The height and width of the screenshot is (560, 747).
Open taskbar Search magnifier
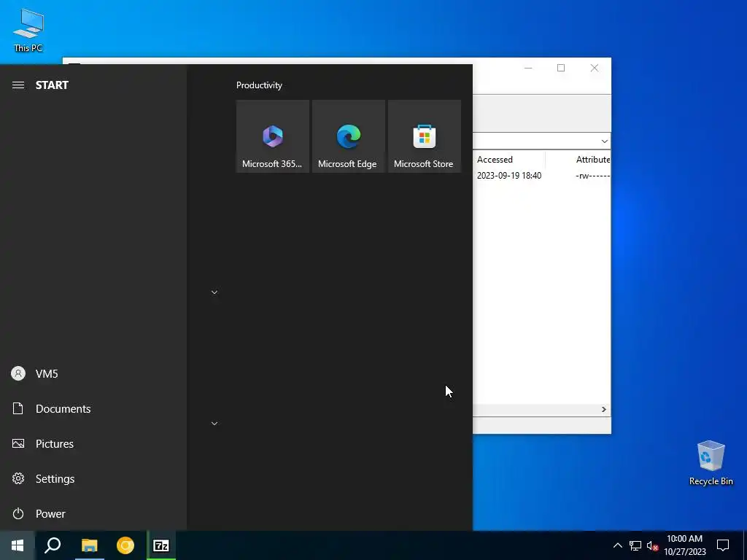53,545
